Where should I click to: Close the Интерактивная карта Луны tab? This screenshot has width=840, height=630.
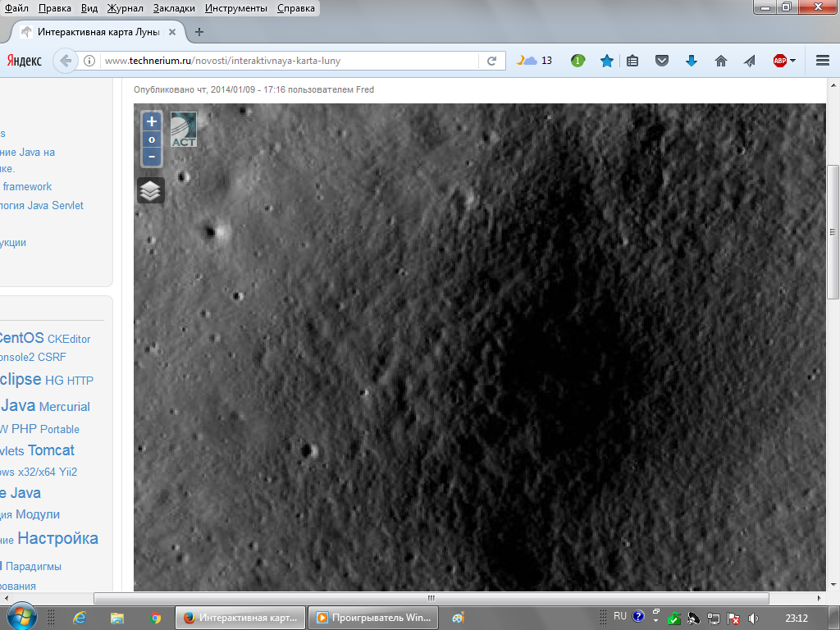(x=172, y=32)
